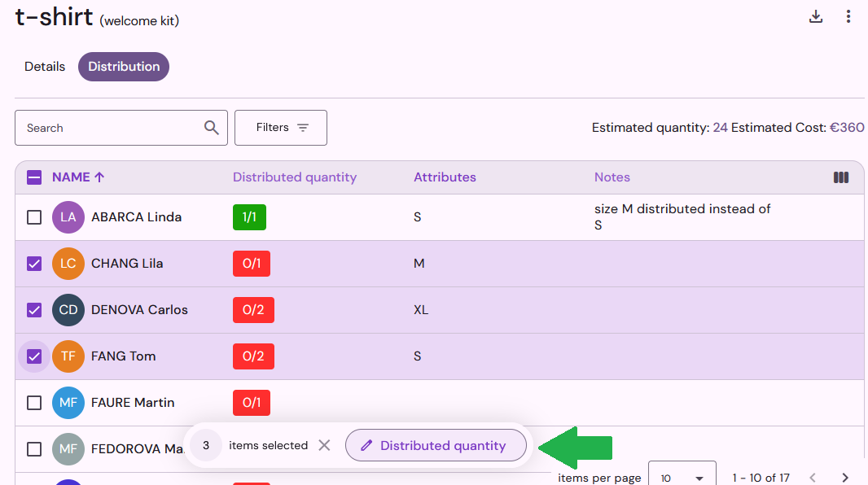Click the name DENOVA Carlos
Image resolution: width=868 pixels, height=485 pixels.
[139, 310]
